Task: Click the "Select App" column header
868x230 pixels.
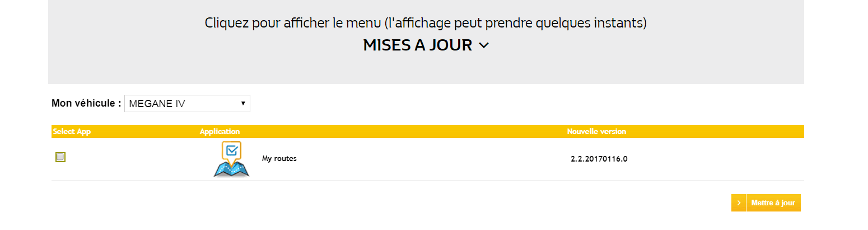Action: (x=72, y=132)
